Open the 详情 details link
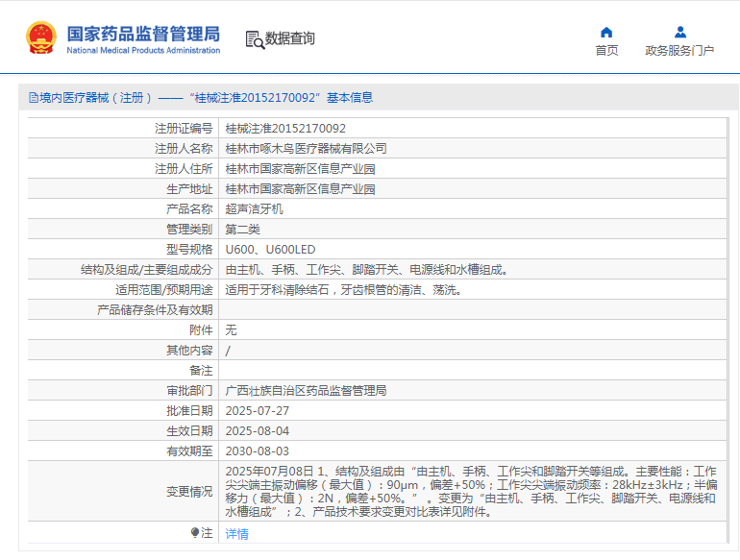 (x=236, y=534)
